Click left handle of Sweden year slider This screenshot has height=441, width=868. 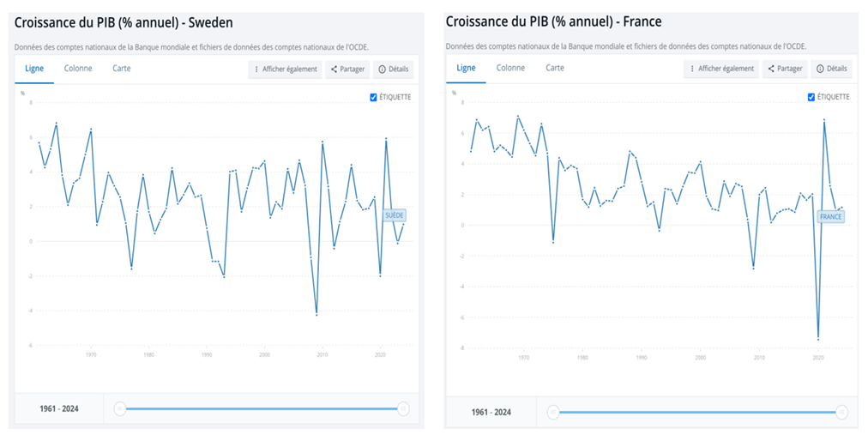click(x=121, y=409)
